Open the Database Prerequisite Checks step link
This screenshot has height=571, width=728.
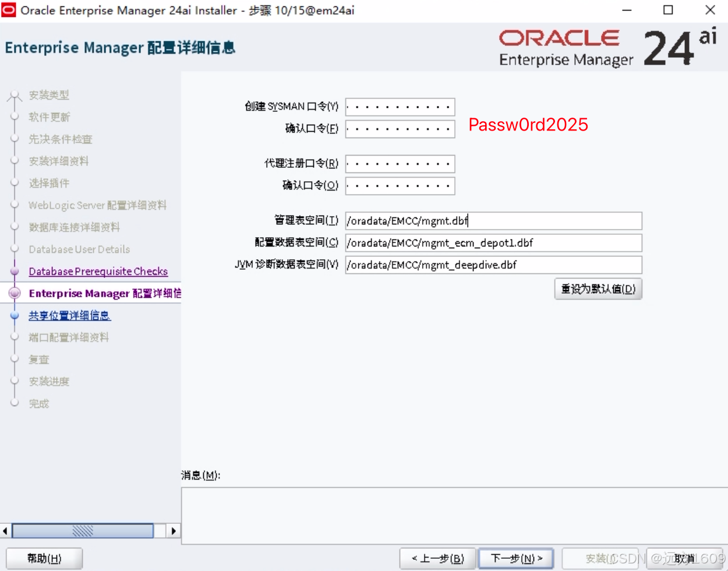pyautogui.click(x=98, y=272)
